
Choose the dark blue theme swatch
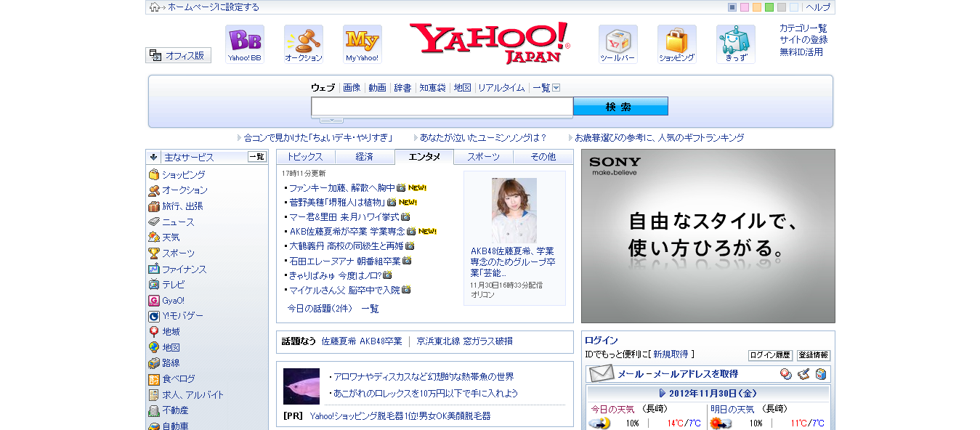point(732,7)
